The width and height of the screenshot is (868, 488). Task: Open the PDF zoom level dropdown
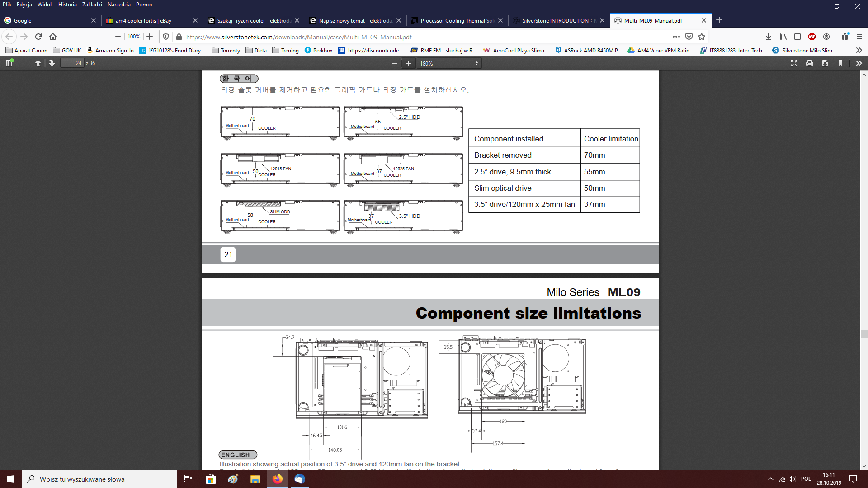[448, 63]
